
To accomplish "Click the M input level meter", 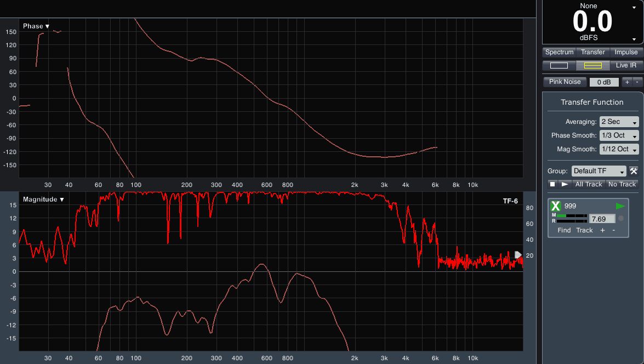I will point(572,215).
